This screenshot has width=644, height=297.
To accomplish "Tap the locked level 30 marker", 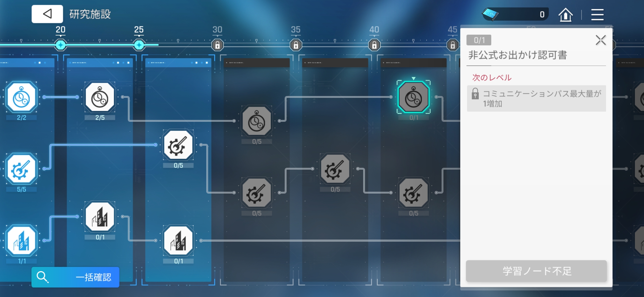I will tap(217, 45).
